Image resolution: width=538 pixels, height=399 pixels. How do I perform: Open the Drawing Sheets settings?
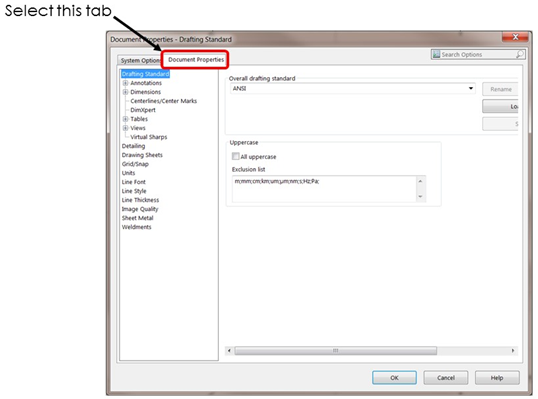(x=142, y=155)
